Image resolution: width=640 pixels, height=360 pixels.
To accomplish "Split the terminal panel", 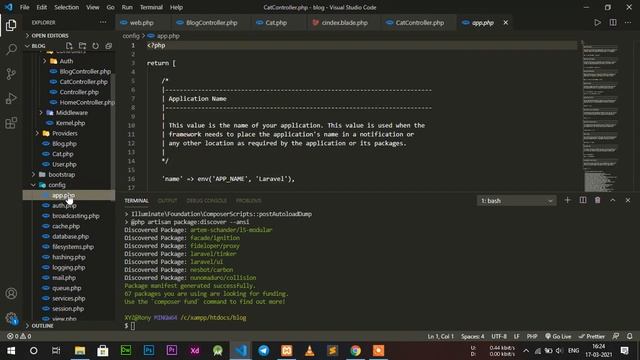I will pyautogui.click(x=582, y=200).
